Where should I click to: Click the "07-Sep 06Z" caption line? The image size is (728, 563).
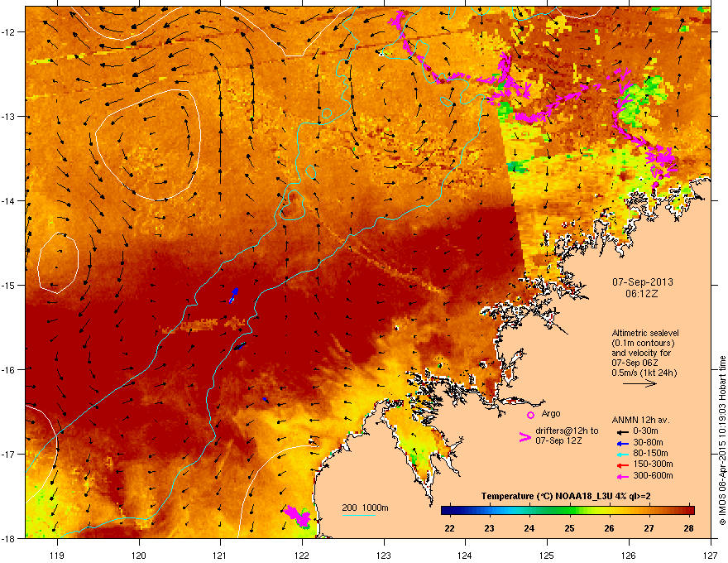pos(635,363)
